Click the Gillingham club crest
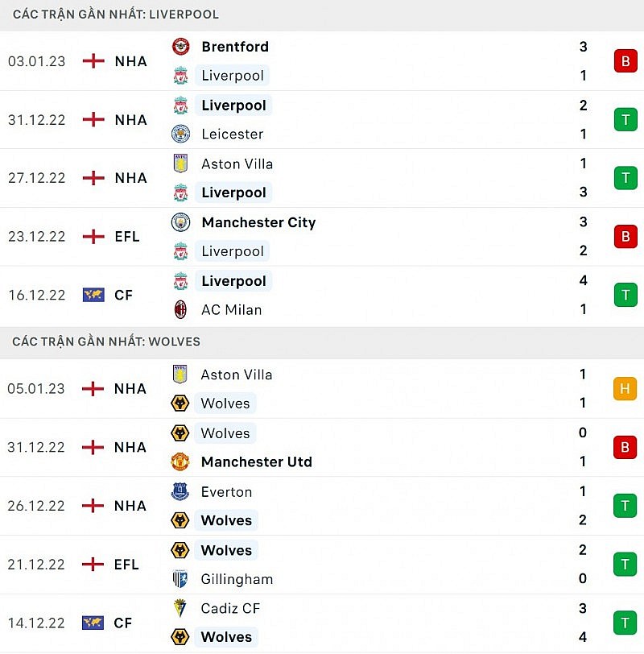 pos(180,579)
